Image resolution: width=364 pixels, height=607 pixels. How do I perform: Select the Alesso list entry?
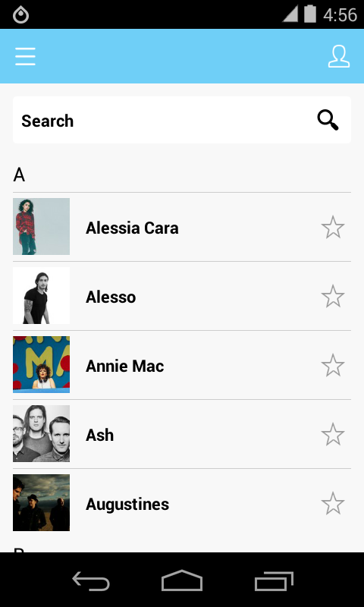(182, 296)
